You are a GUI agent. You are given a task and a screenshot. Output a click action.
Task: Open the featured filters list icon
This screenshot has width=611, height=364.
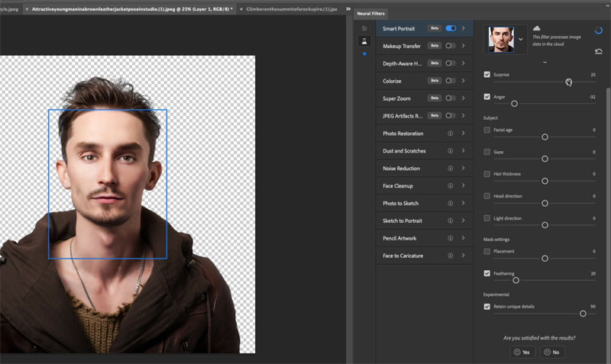[364, 28]
